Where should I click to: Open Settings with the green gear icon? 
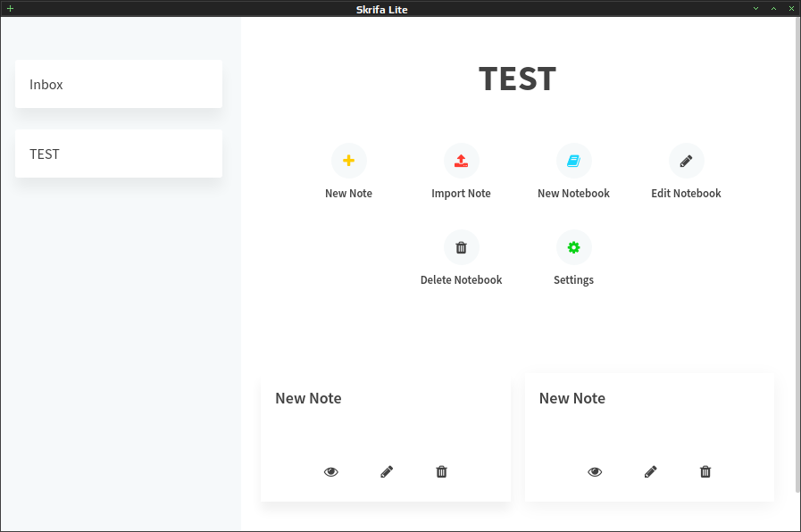[x=573, y=247]
